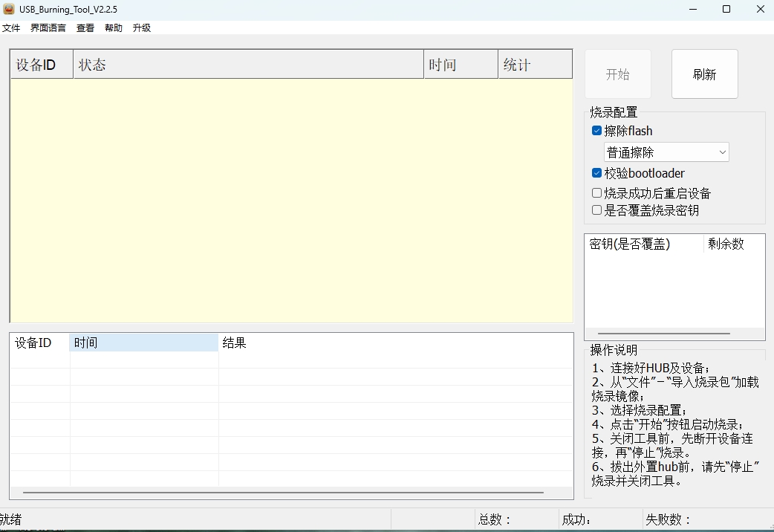Open the 界面语言 menu
Image resolution: width=774 pixels, height=532 pixels.
pyautogui.click(x=48, y=28)
